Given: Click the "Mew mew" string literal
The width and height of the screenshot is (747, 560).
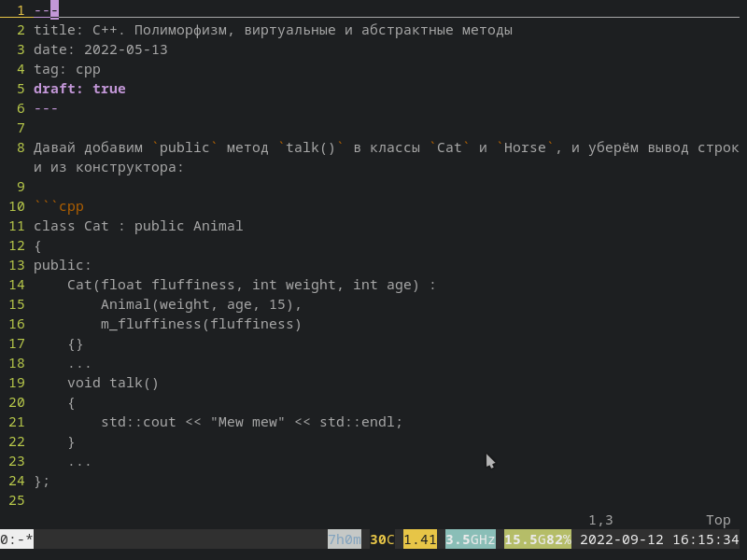Looking at the screenshot, I should pyautogui.click(x=247, y=422).
